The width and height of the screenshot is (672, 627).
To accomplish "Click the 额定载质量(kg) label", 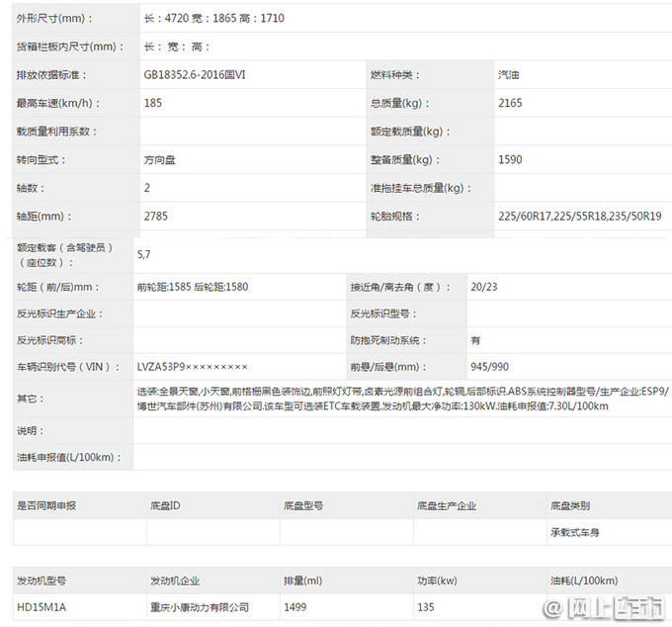I will (x=410, y=132).
